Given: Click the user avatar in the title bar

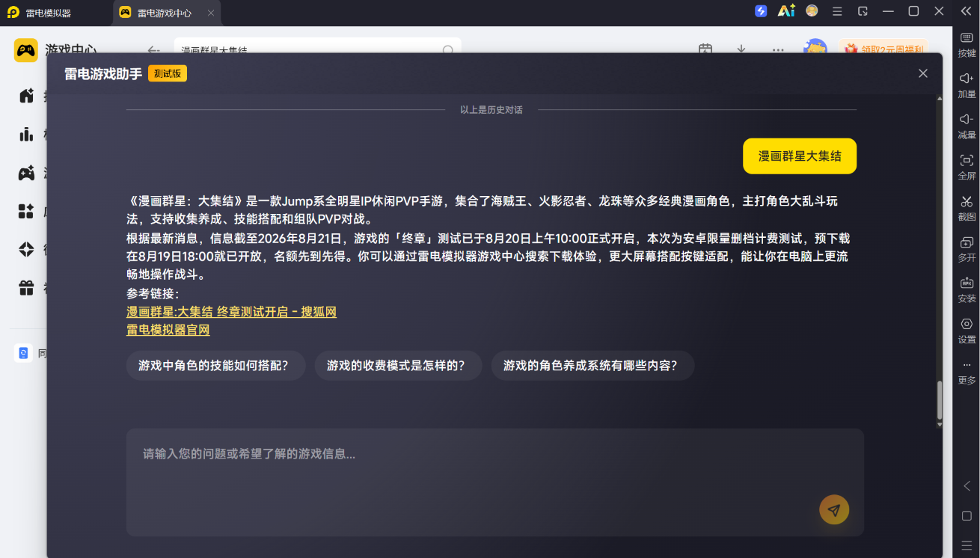Looking at the screenshot, I should [x=812, y=11].
